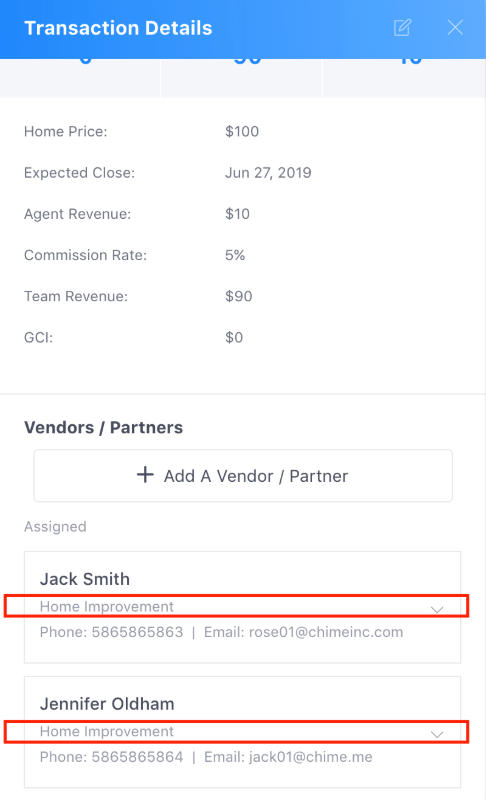Viewport: 486px width, 800px height.
Task: Click the edit pencil icon in the header
Action: [x=402, y=28]
